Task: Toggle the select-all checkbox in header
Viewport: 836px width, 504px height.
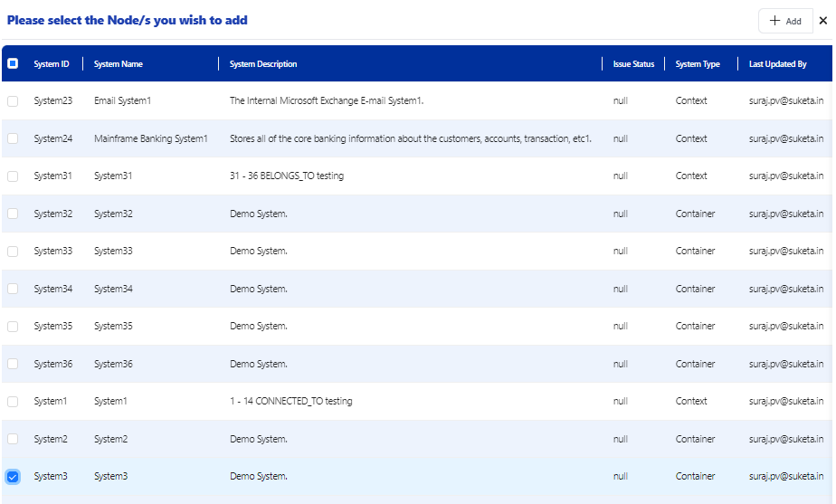Action: (13, 63)
